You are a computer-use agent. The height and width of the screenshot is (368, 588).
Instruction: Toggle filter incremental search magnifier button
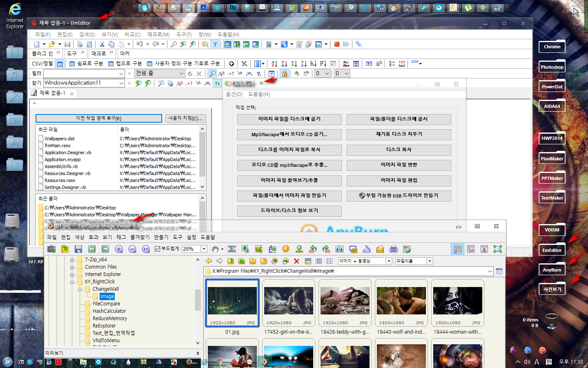tap(212, 74)
